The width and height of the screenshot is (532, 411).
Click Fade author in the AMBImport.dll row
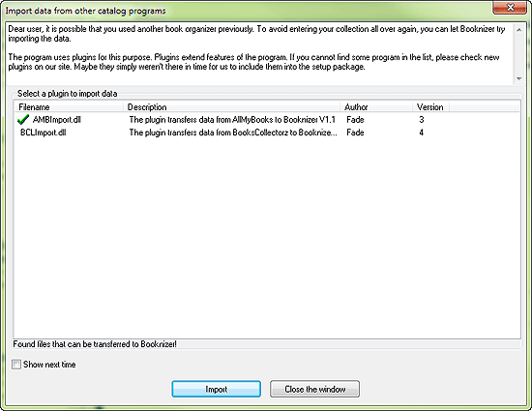(355, 120)
